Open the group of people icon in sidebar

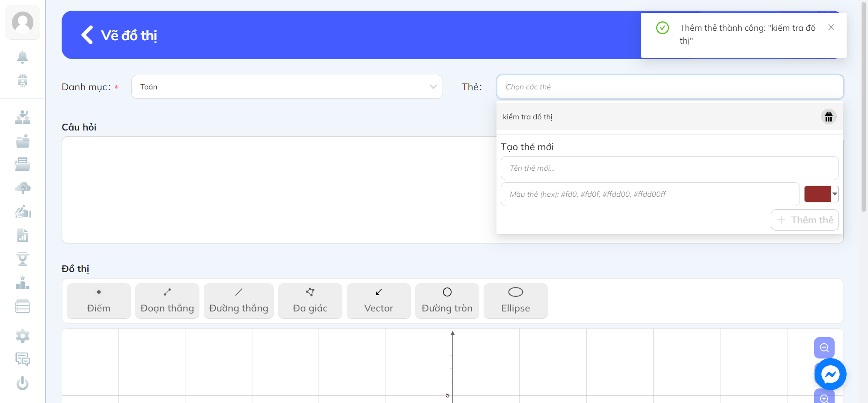pos(23,117)
